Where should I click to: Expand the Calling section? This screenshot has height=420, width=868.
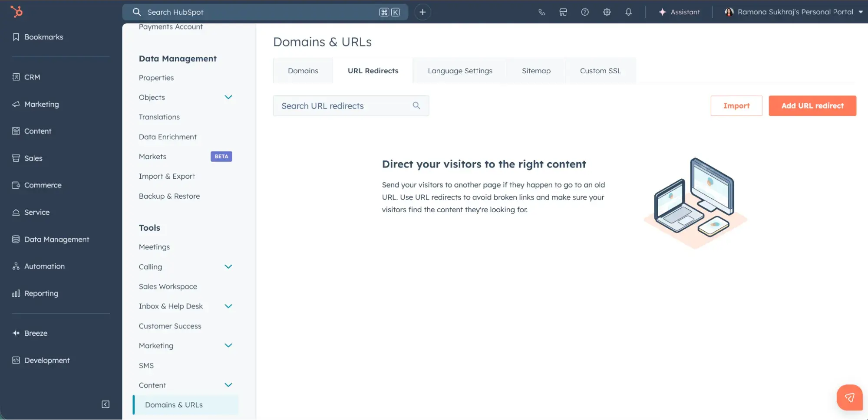(229, 266)
